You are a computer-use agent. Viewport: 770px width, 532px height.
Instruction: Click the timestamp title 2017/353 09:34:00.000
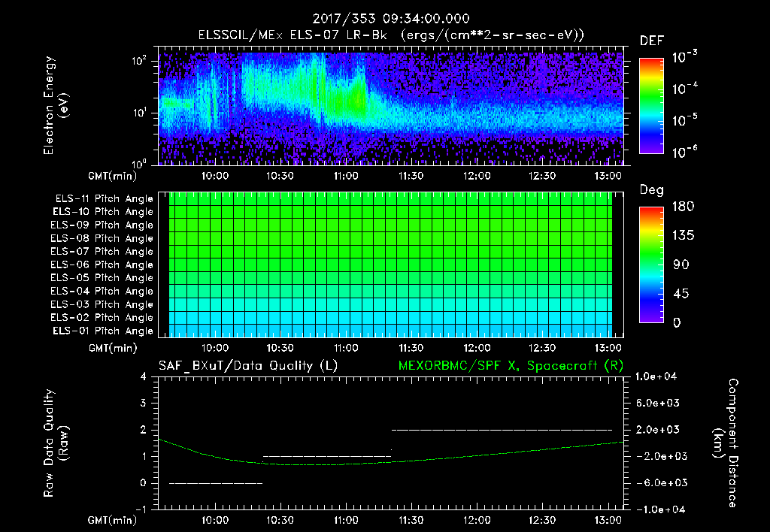click(x=391, y=19)
